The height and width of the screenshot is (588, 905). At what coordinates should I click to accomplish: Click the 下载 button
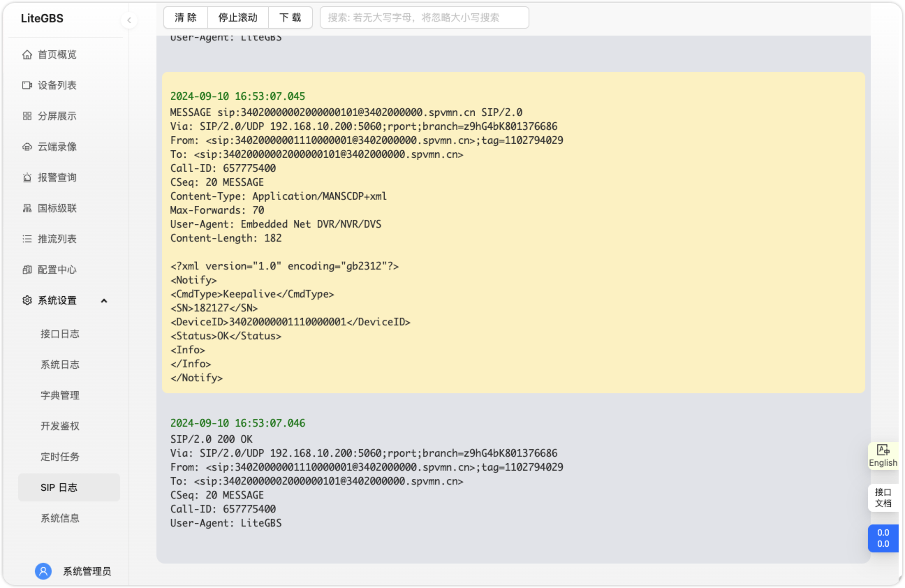290,17
